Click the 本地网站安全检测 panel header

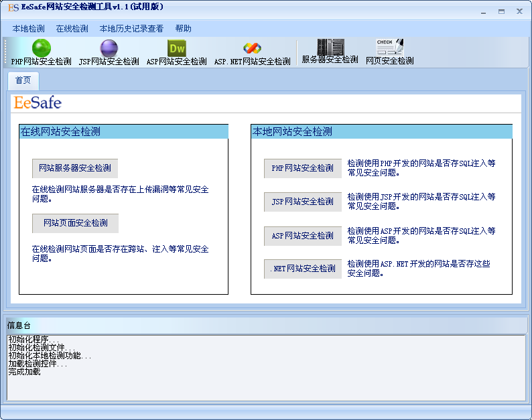tap(382, 132)
